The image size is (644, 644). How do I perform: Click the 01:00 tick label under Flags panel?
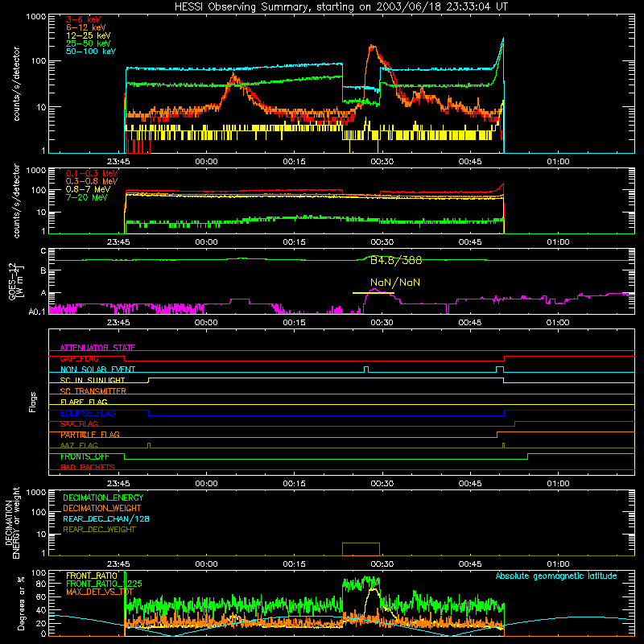click(x=558, y=484)
